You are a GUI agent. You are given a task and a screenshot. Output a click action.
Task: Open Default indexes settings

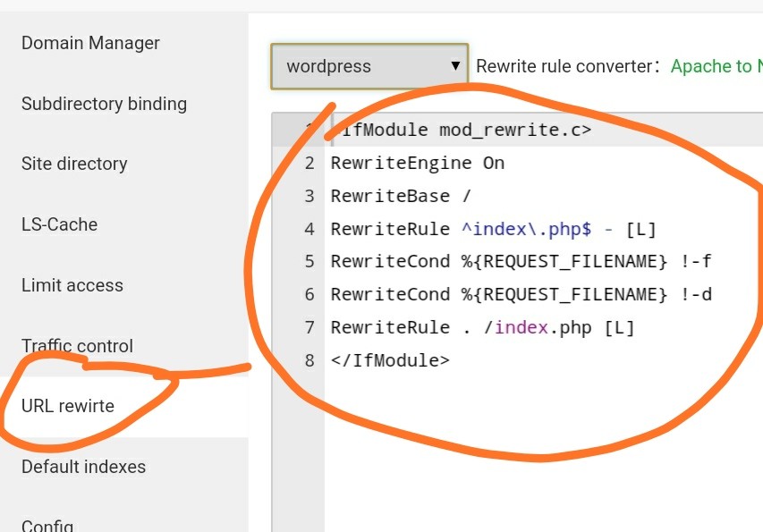pyautogui.click(x=83, y=467)
